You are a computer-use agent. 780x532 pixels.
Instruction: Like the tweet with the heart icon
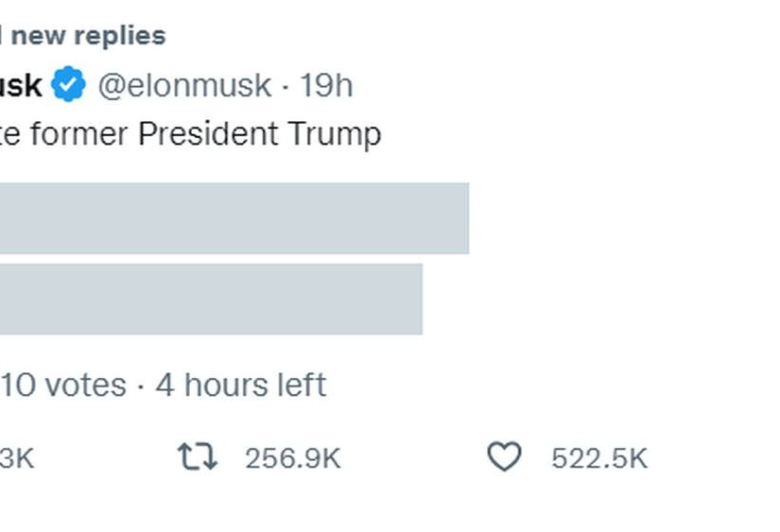[x=504, y=458]
